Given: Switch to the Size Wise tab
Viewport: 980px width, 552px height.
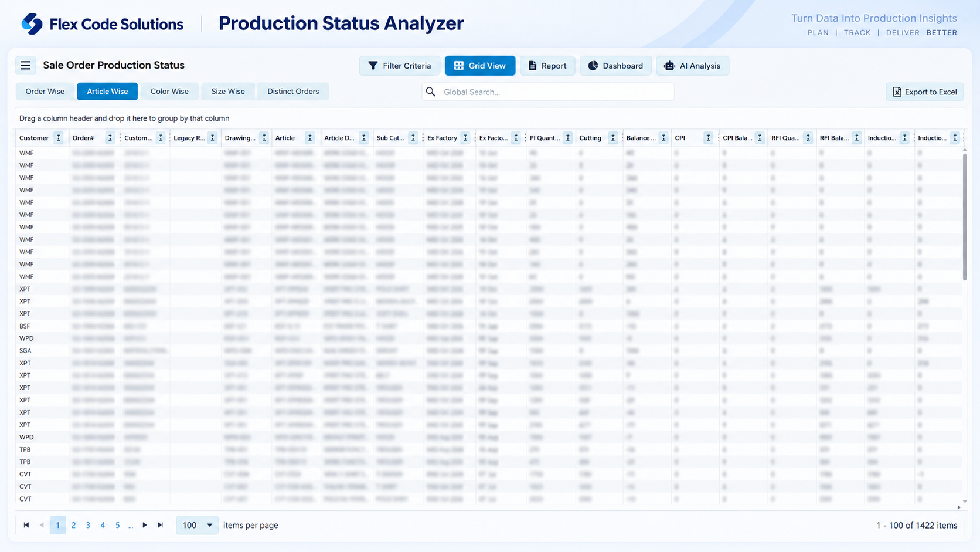Looking at the screenshot, I should pyautogui.click(x=228, y=91).
